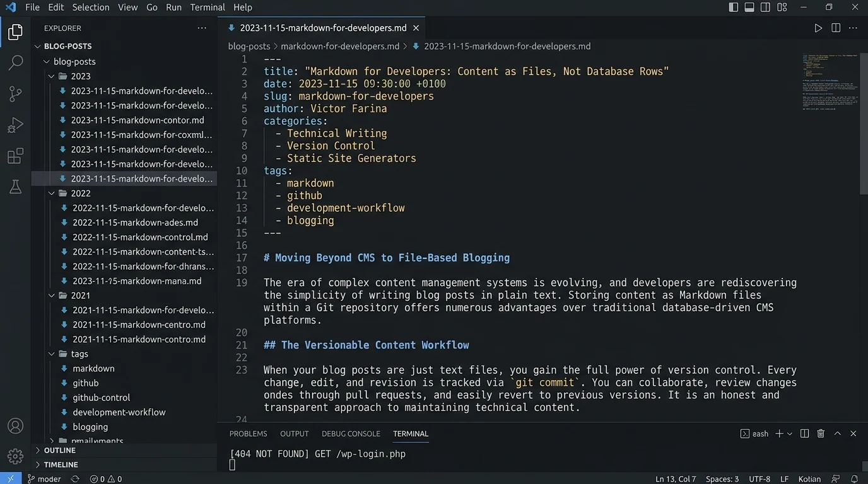The image size is (868, 484).
Task: Open the Customize Layout icon in title bar
Action: (782, 8)
